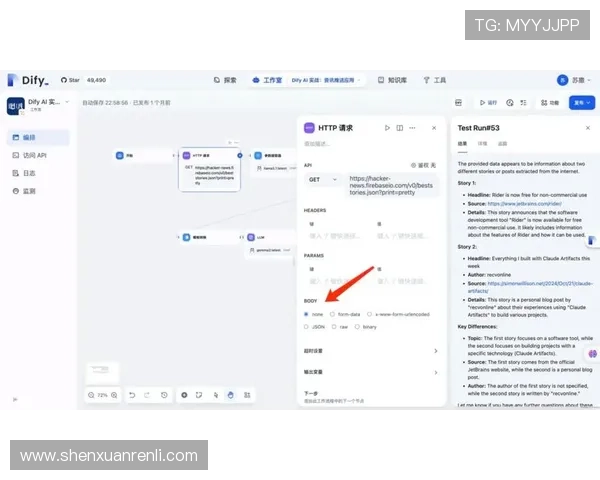Open change history clock icon in bottom toolbar

pos(164,395)
